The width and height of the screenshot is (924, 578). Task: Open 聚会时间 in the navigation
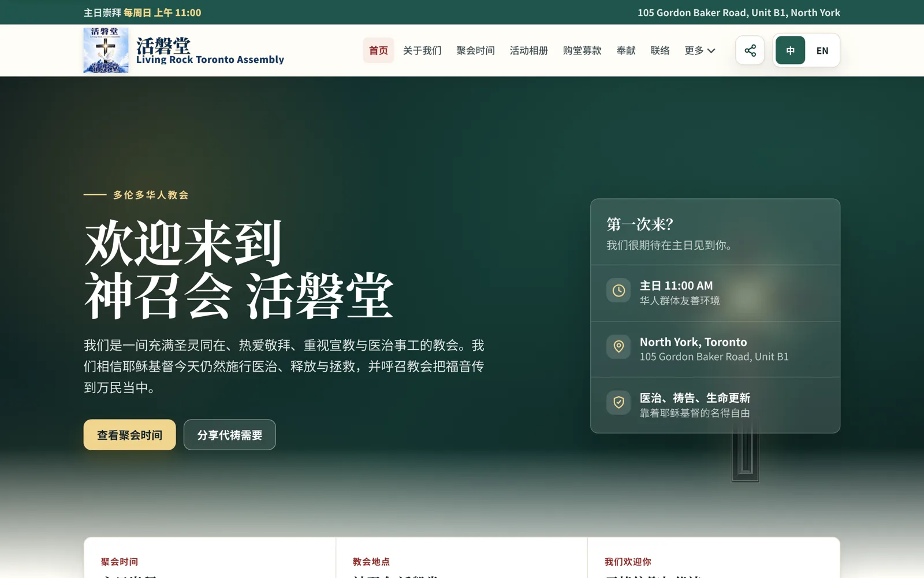click(475, 50)
